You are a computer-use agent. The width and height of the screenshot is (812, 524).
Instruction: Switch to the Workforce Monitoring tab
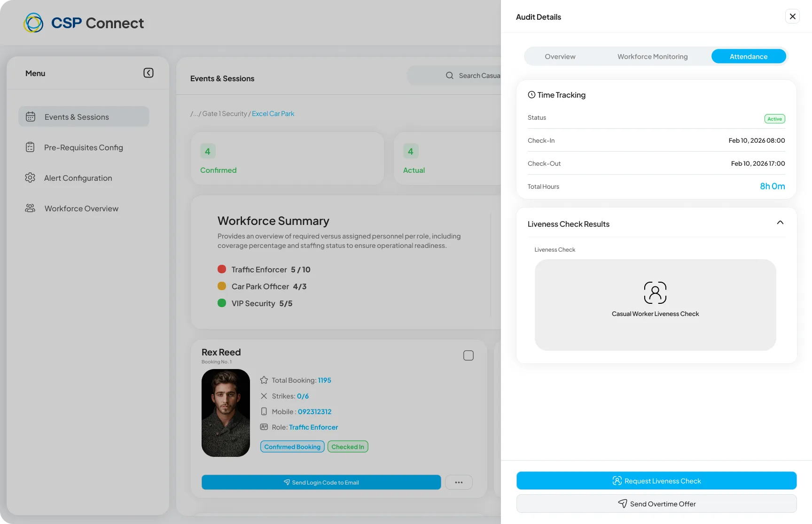652,56
